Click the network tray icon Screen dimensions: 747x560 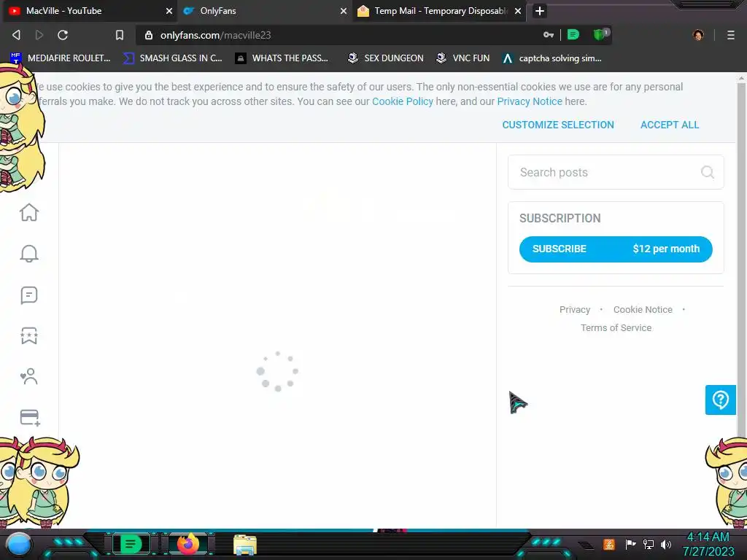[x=649, y=544]
